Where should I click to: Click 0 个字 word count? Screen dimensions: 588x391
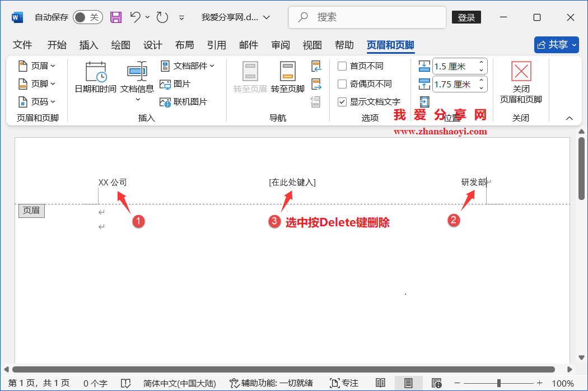click(95, 383)
